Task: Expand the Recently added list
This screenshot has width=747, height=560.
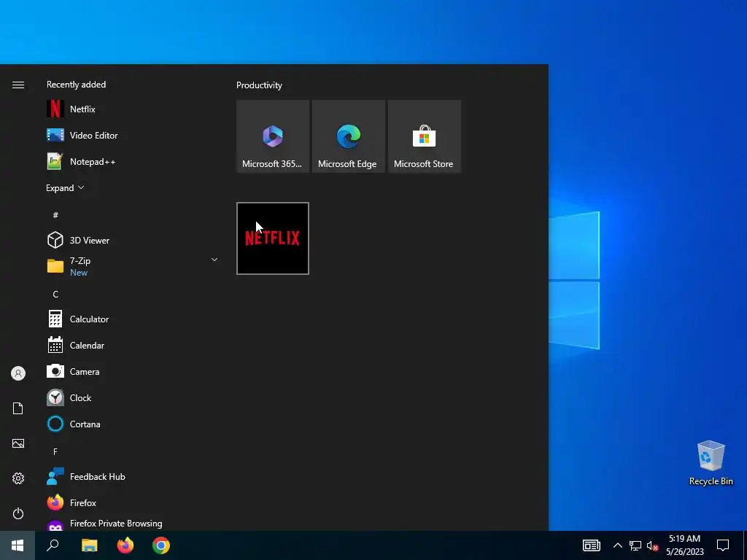Action: click(65, 187)
